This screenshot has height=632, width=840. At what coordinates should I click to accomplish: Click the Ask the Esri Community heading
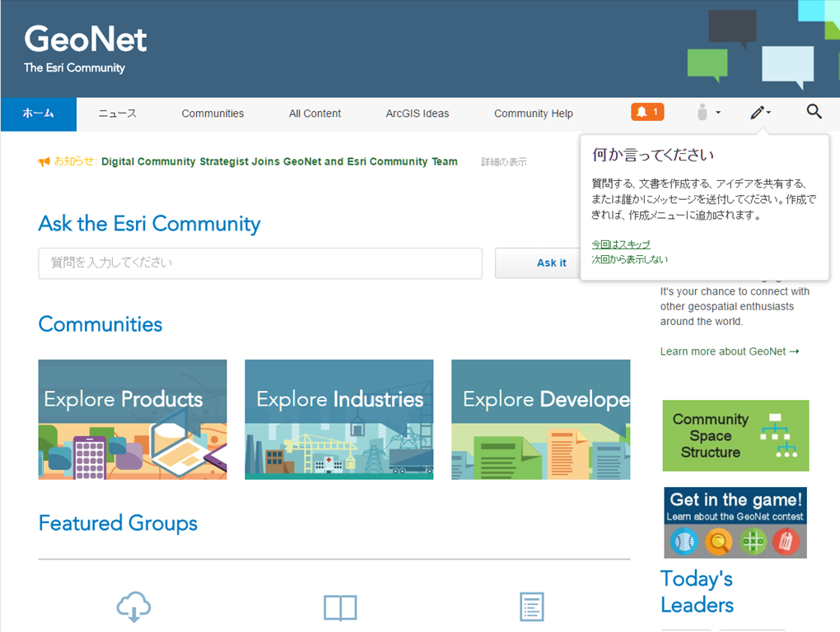coord(149,224)
